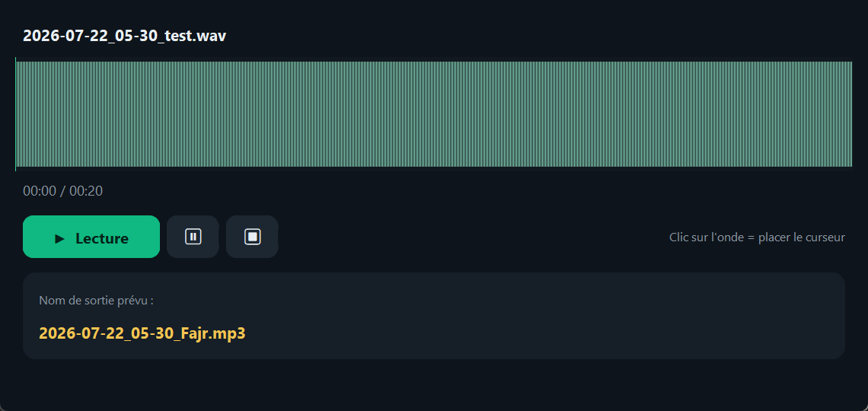Click empty area of the output name panel

point(554,317)
